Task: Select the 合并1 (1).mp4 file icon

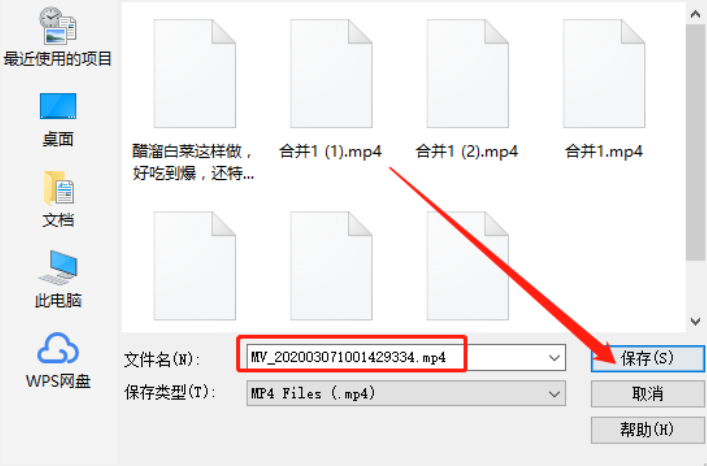Action: pyautogui.click(x=331, y=73)
